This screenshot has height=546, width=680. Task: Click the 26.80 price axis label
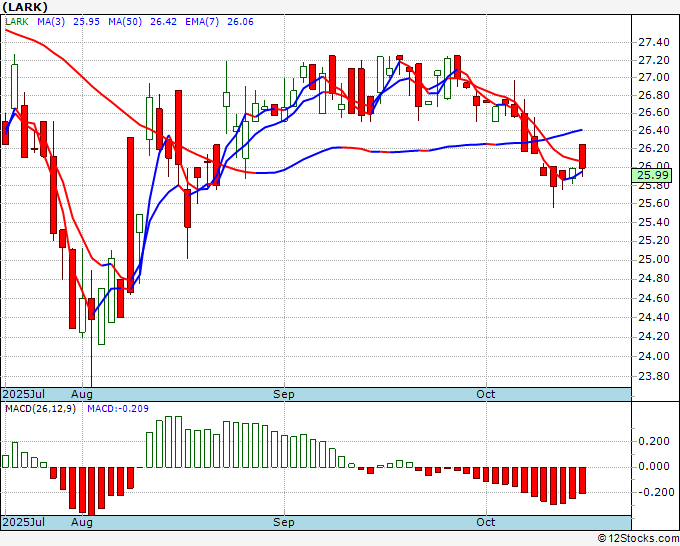point(654,95)
